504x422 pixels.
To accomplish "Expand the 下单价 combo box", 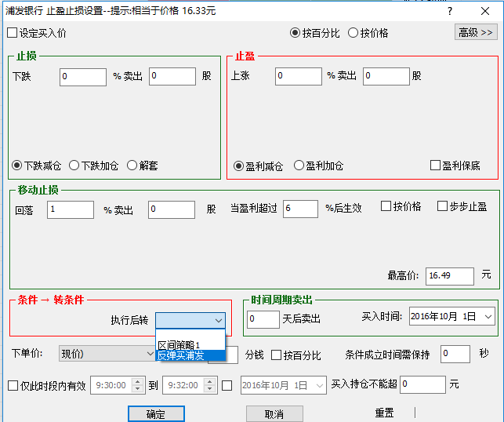I will point(149,355).
